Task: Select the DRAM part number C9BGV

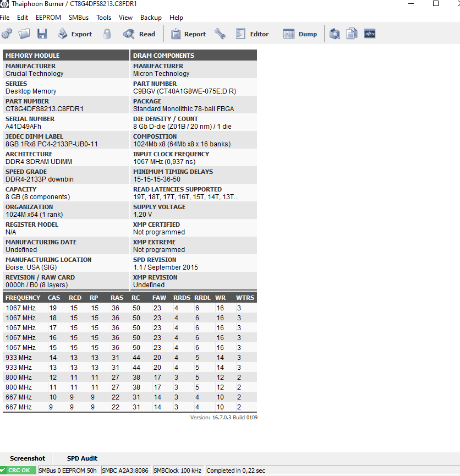Action: 185,91
